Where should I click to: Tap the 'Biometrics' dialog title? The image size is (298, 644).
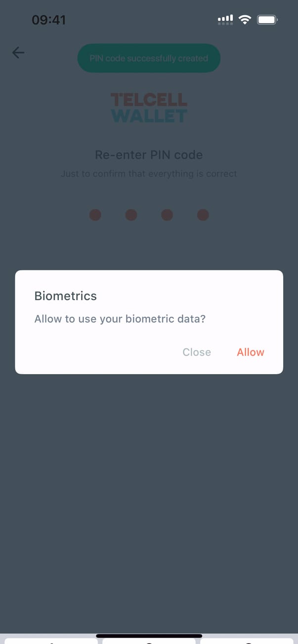click(65, 296)
